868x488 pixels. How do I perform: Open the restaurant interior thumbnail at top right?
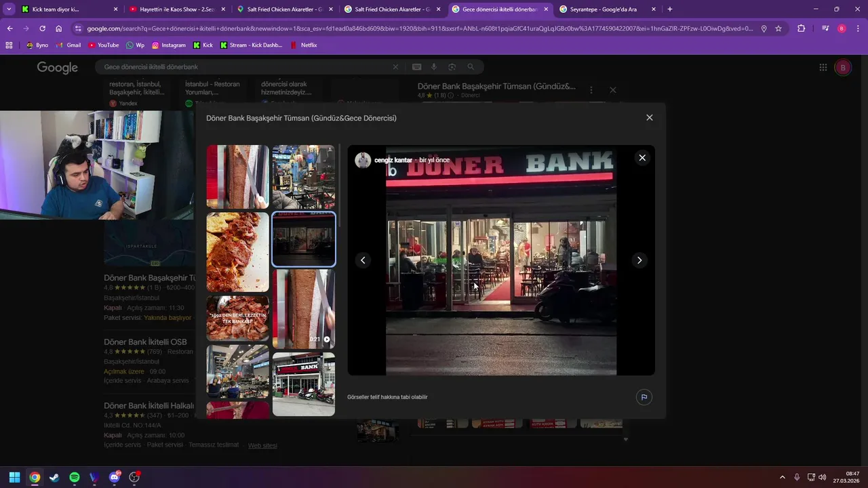(304, 176)
